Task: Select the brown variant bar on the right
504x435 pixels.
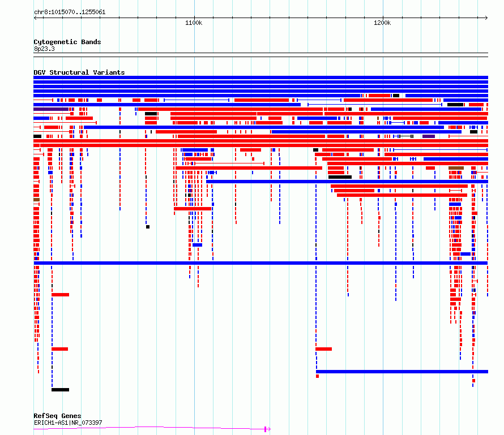Action: (x=456, y=168)
